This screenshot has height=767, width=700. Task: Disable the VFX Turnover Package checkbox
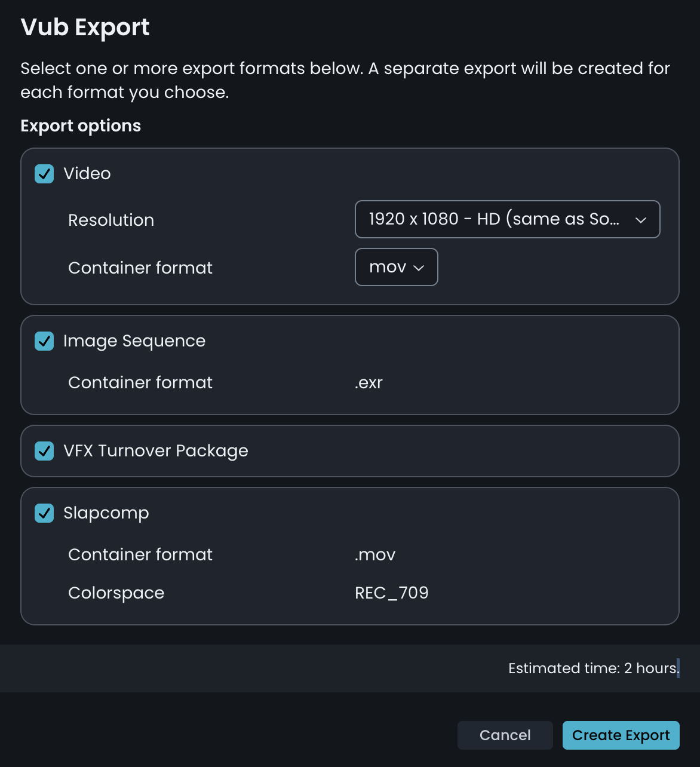click(x=44, y=451)
